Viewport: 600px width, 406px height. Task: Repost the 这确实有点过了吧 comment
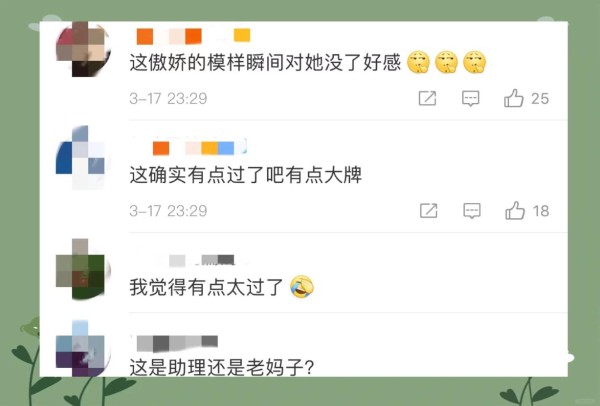tap(429, 211)
